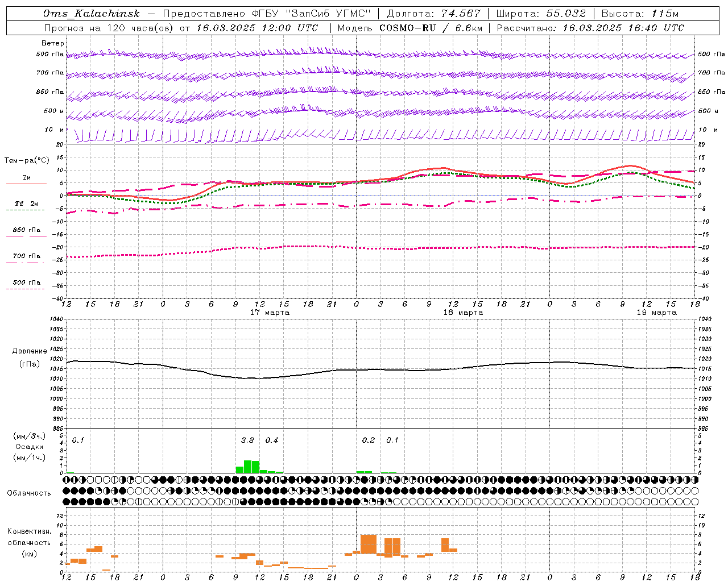Click the Рассчитано: 16.03.2025 16:40 UTC text

point(590,28)
